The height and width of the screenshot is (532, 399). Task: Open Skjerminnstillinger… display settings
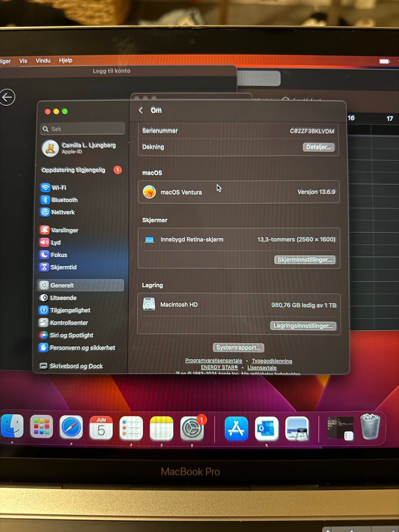click(x=305, y=260)
